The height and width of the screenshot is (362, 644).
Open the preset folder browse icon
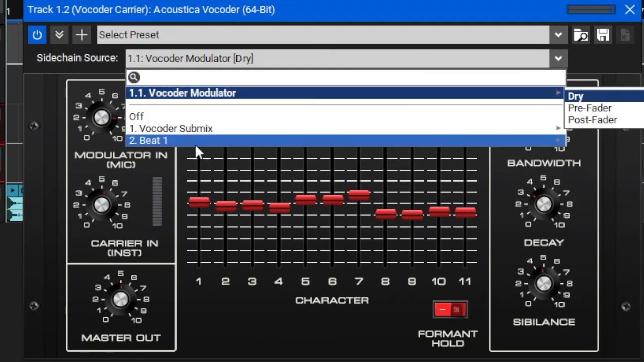tap(581, 35)
